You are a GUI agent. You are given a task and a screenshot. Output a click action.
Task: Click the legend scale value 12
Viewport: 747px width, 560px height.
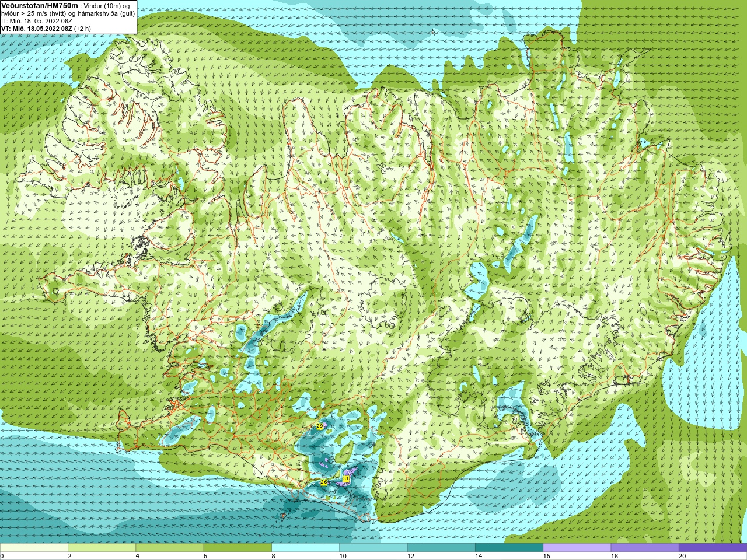[x=411, y=556]
